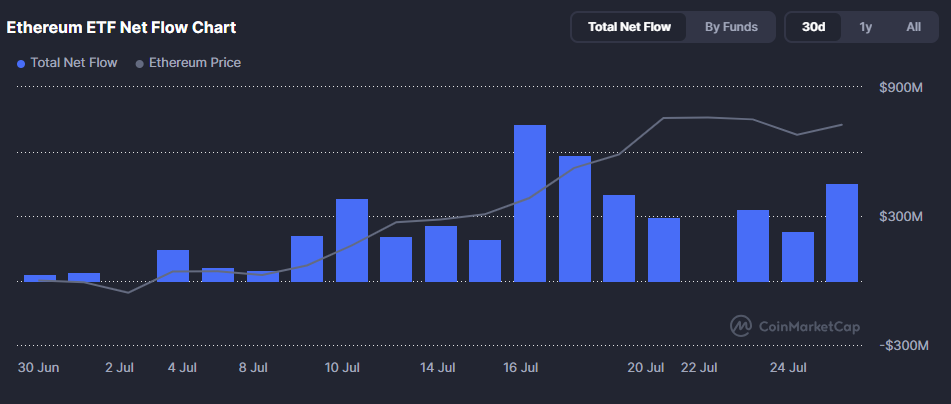Viewport: 951px width, 404px height.
Task: Click the $300M y-axis label
Action: [x=905, y=216]
